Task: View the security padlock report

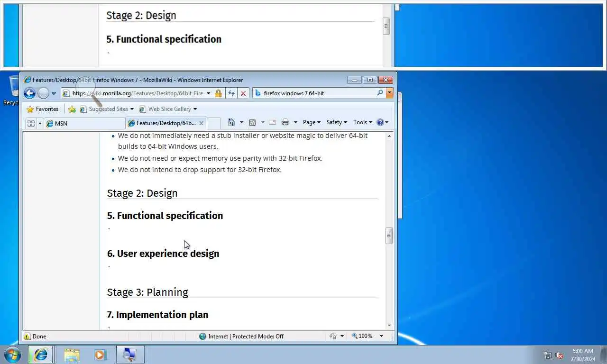Action: [x=218, y=93]
